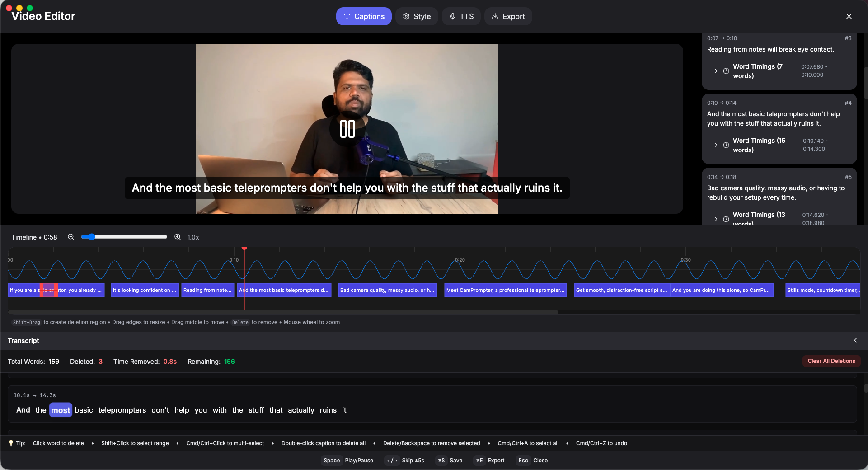Expand Word Timings (7 words)

tap(716, 71)
